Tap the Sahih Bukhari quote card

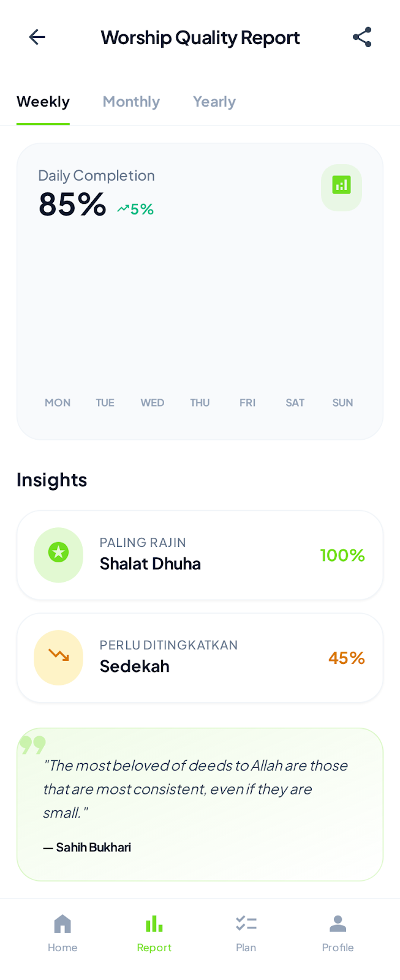point(200,805)
